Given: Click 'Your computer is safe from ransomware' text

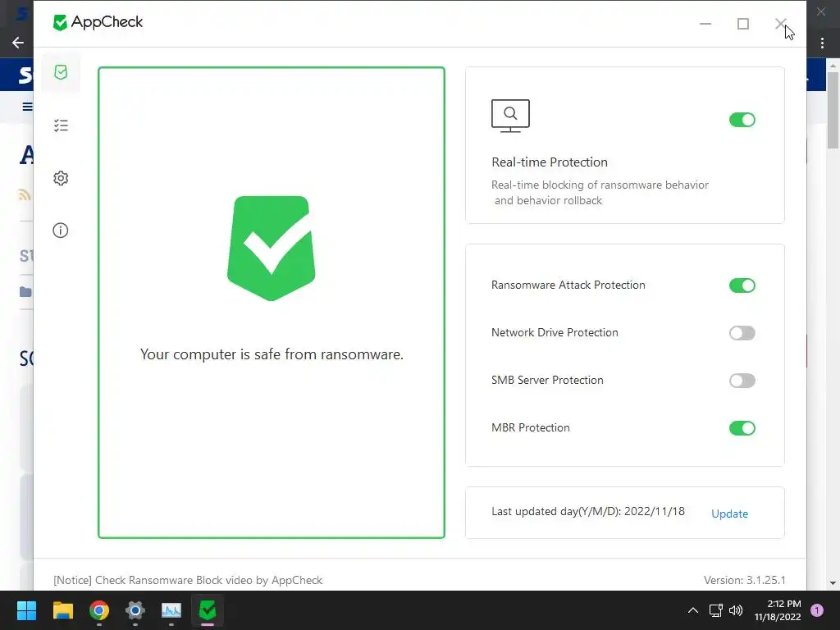Looking at the screenshot, I should tap(272, 354).
